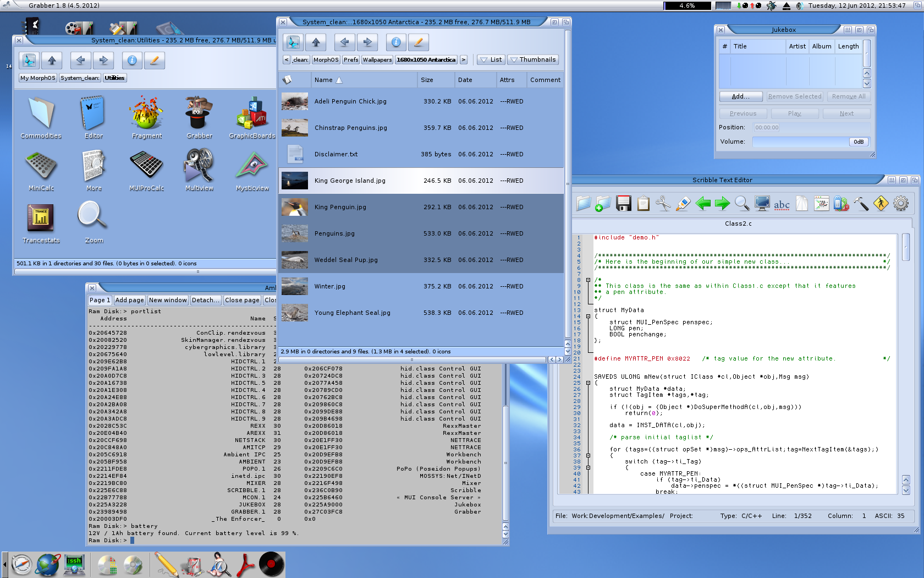Screen dimensions: 924x578
Task: Collapse the dock with its left arrow
Action: [x=4, y=565]
